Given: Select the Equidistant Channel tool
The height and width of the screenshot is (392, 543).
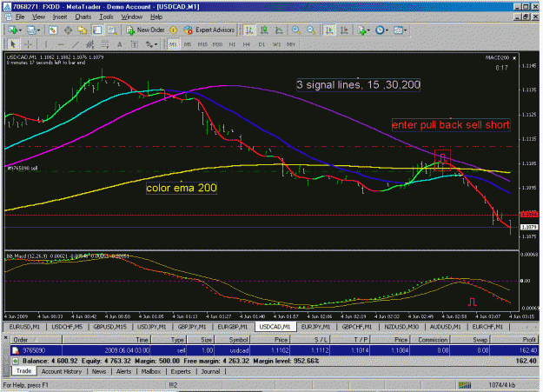Looking at the screenshot, I should tap(90, 44).
